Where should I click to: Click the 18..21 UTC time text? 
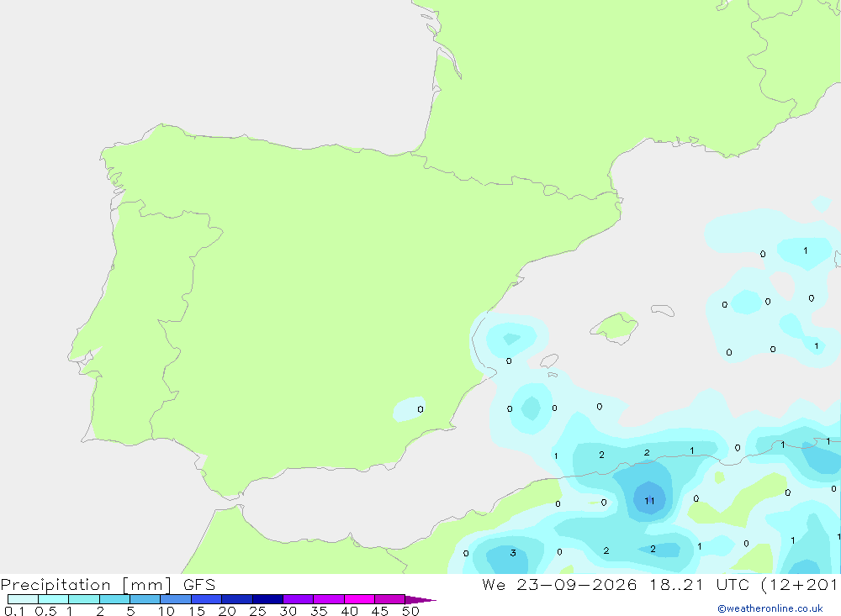(676, 585)
